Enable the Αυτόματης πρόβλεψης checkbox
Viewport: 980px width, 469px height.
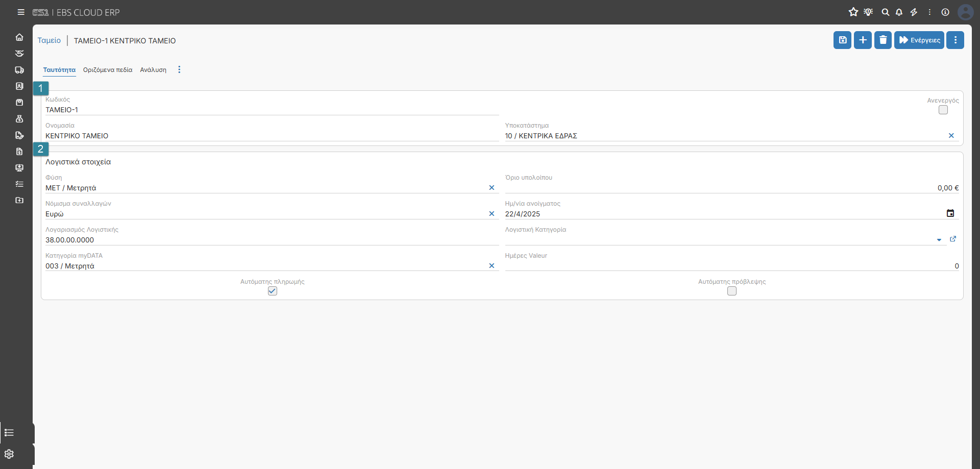(x=732, y=291)
